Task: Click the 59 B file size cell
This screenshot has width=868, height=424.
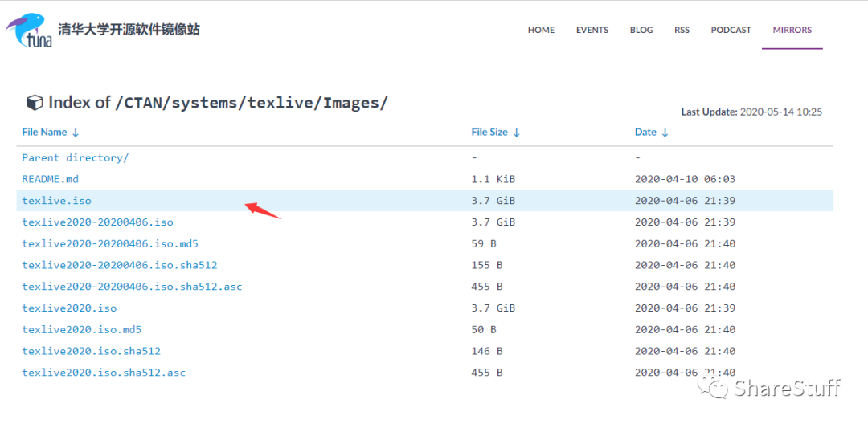Action: [x=484, y=244]
